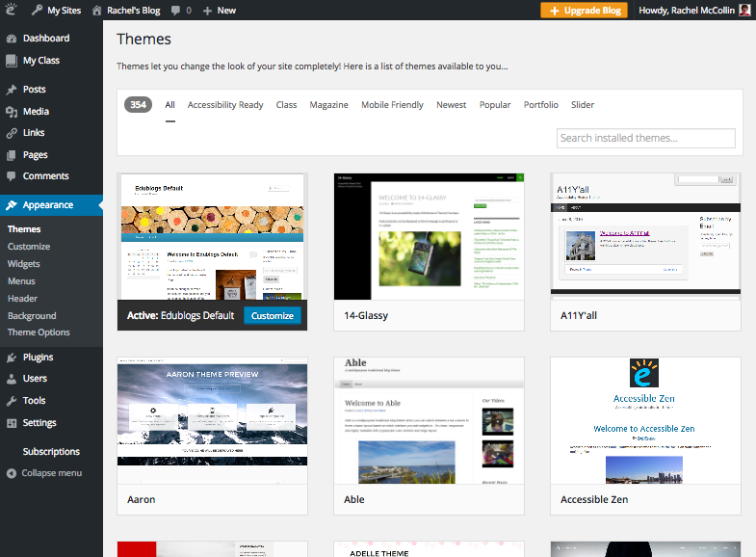Viewport: 756px width, 557px height.
Task: Click the Able theme name label
Action: coord(353,500)
